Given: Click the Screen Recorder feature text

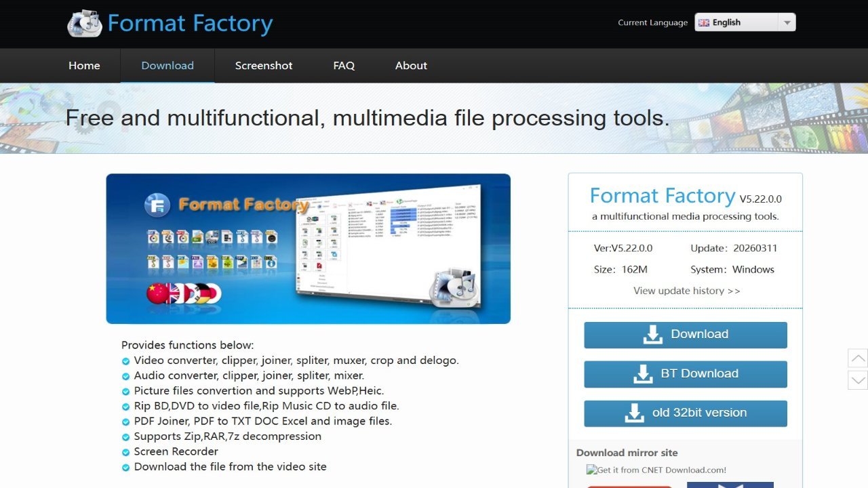Looking at the screenshot, I should click(x=176, y=451).
